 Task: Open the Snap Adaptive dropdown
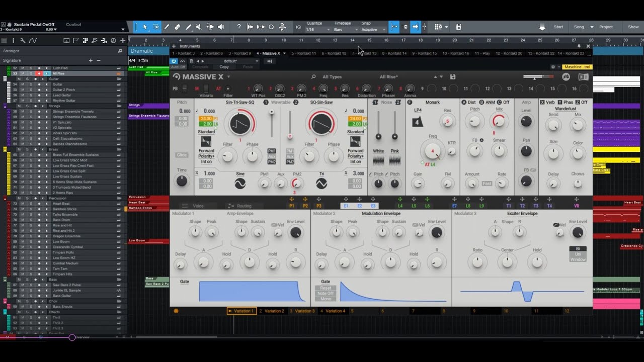pos(372,30)
